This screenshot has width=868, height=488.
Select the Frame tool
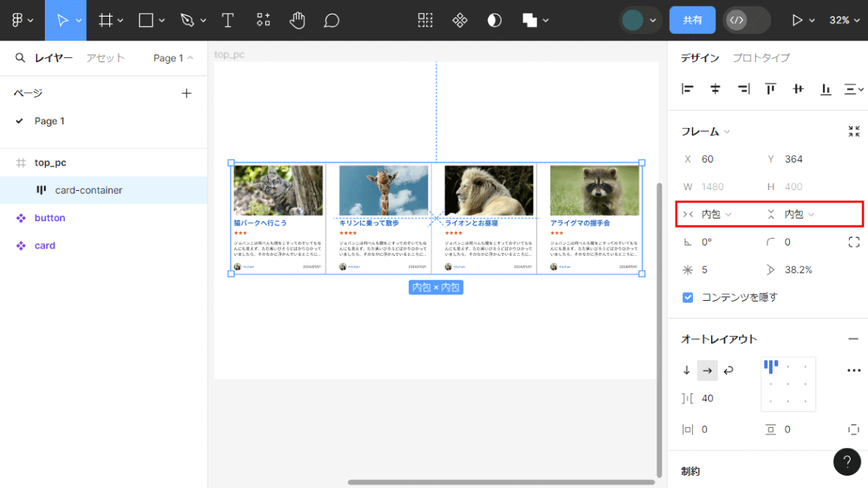point(106,20)
